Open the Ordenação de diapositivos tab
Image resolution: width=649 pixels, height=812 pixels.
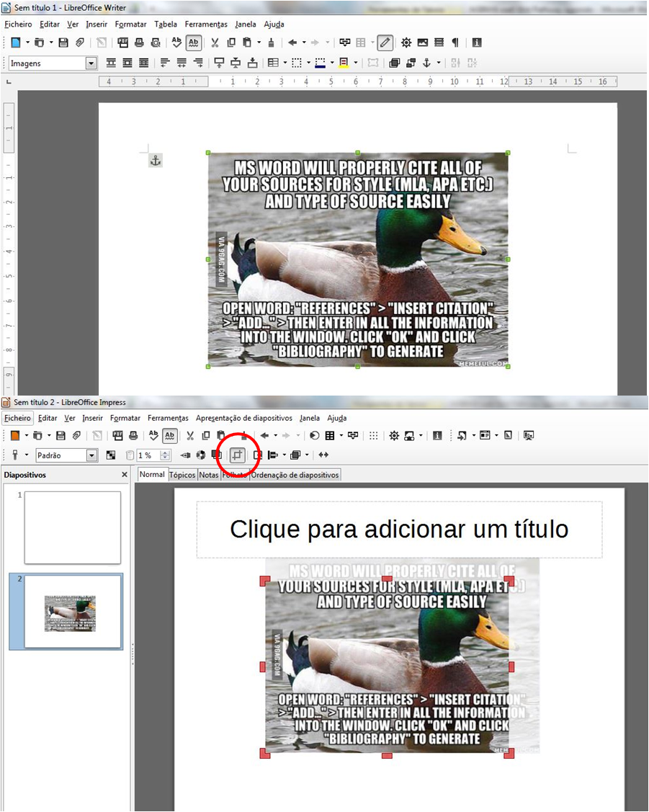(x=295, y=475)
